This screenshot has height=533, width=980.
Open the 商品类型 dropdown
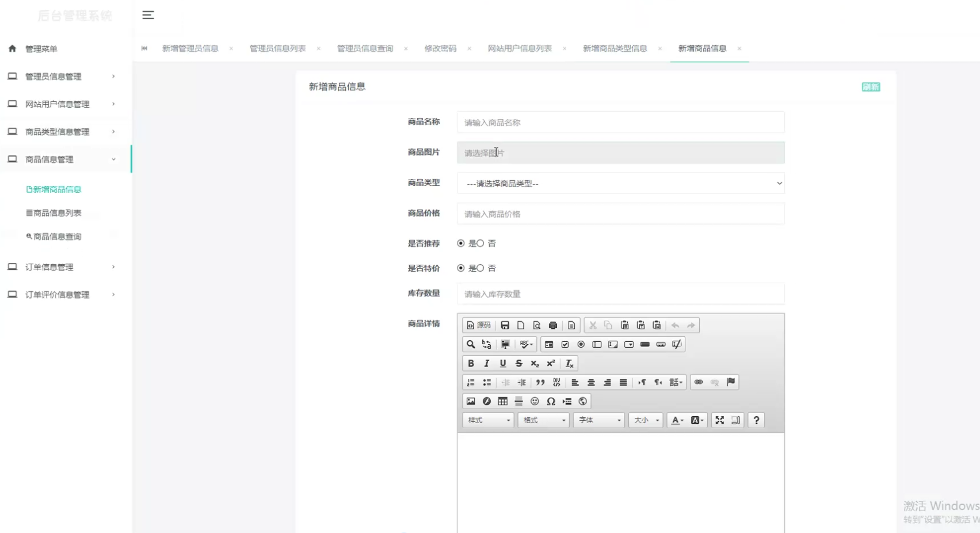(x=621, y=184)
